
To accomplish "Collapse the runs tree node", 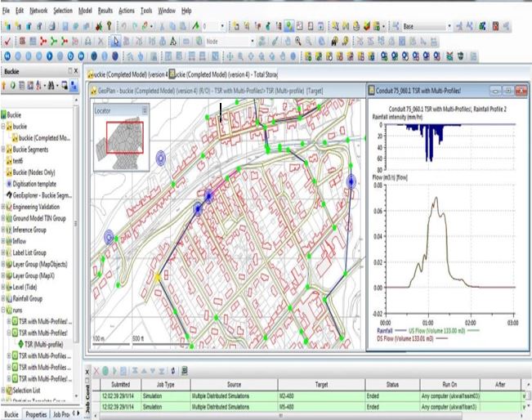I will [3, 310].
